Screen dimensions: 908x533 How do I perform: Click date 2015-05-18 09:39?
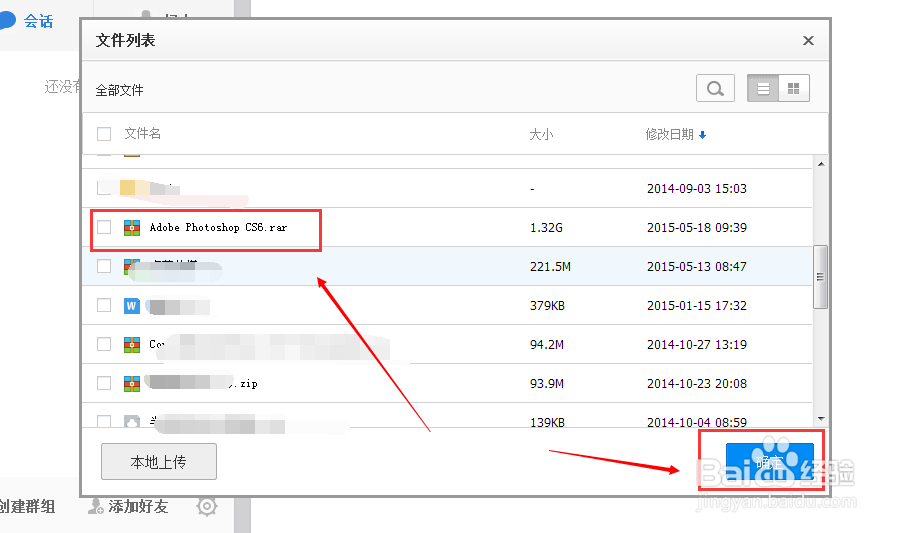[x=697, y=228]
